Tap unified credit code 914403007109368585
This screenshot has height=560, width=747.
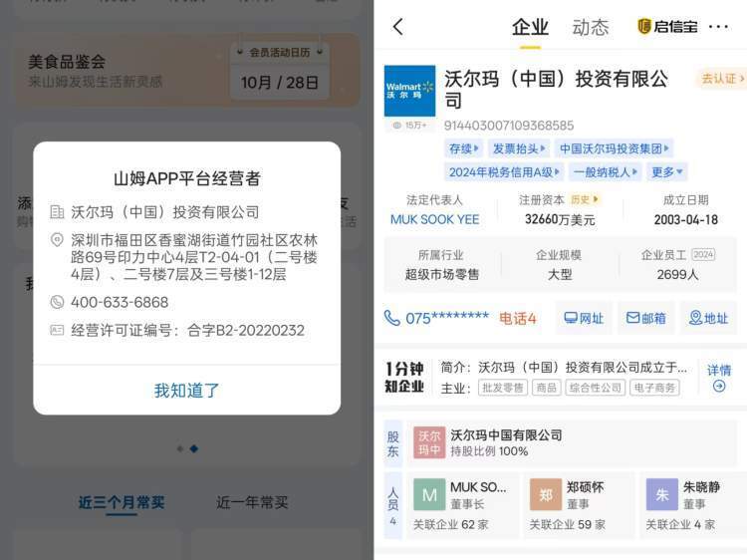click(x=509, y=126)
